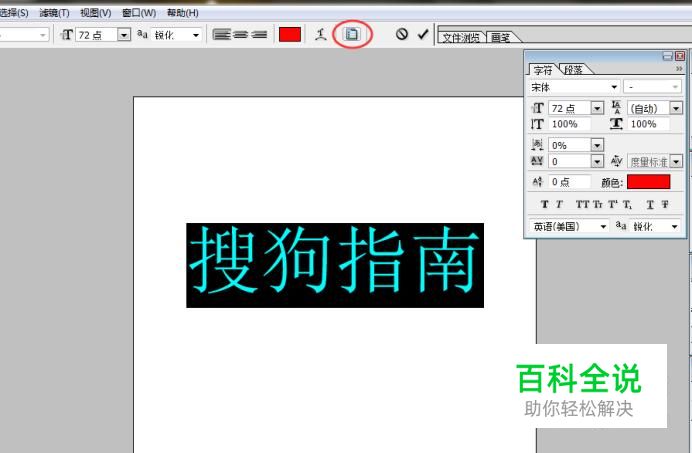The image size is (692, 453).
Task: Cancel current text edits
Action: pos(402,34)
